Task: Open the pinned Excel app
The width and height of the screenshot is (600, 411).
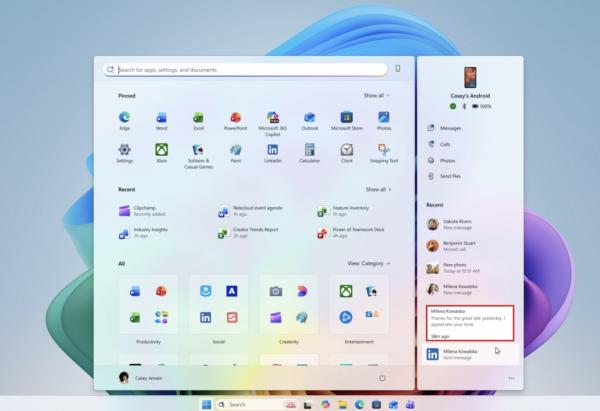Action: click(x=198, y=121)
